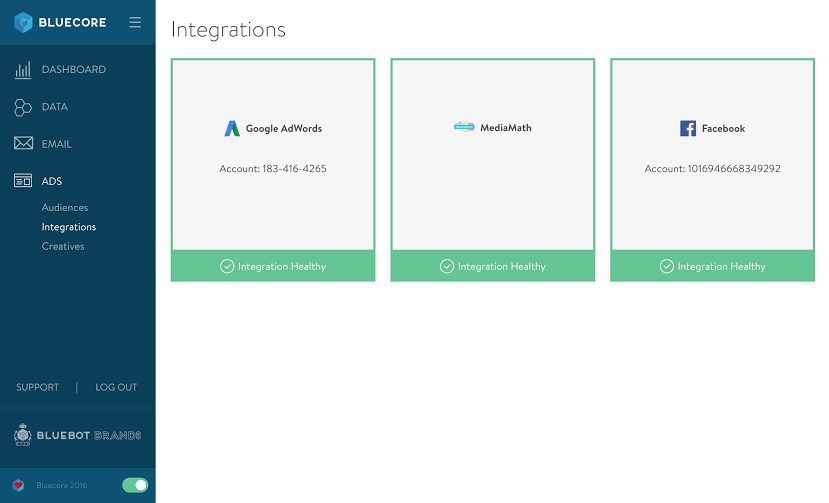Click MediaMath Integration Healthy status bar
This screenshot has height=503, width=829.
coord(493,266)
